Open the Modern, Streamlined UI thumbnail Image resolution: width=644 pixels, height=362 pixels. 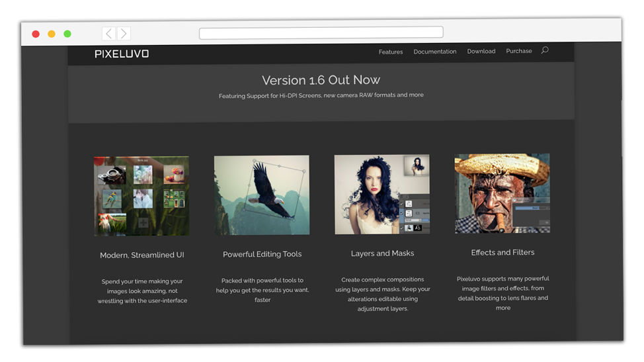(x=141, y=196)
